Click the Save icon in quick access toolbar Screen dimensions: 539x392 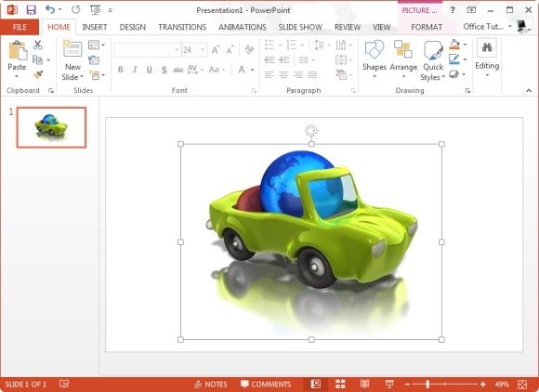(x=32, y=10)
